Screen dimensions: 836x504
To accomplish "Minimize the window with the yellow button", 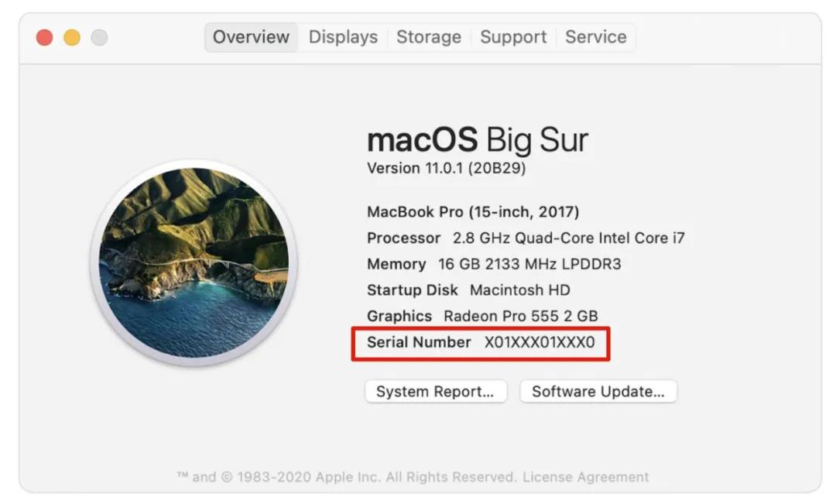I will (72, 37).
